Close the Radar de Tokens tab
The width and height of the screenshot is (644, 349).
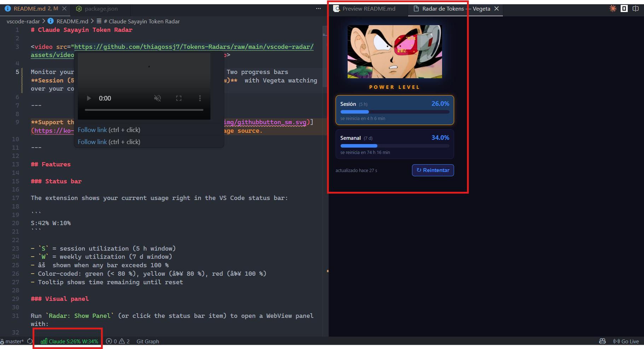(x=497, y=8)
